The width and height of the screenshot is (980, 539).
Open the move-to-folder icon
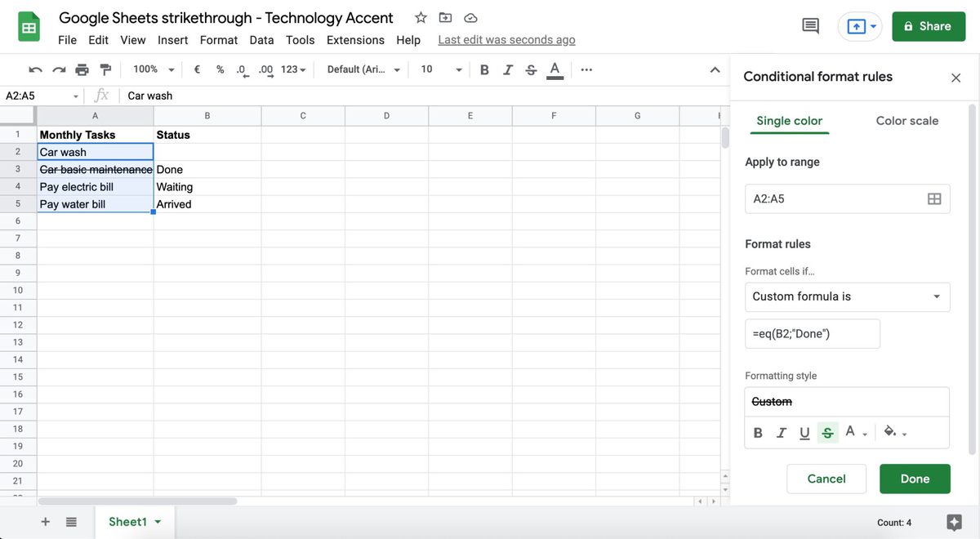click(x=445, y=17)
